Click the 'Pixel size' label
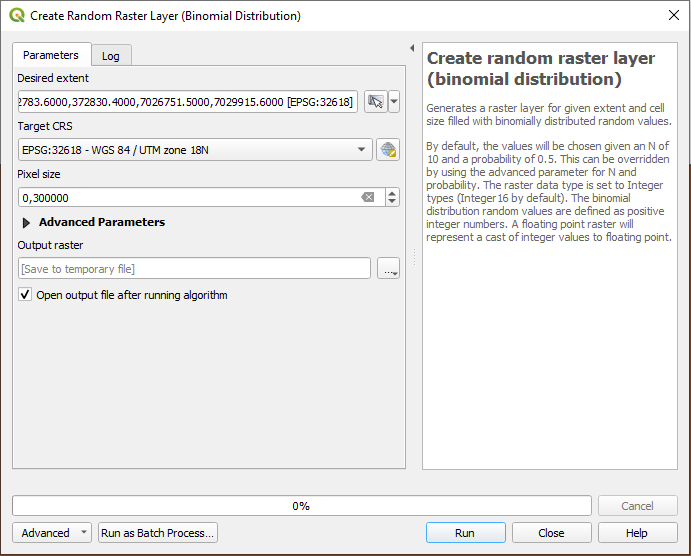 39,174
